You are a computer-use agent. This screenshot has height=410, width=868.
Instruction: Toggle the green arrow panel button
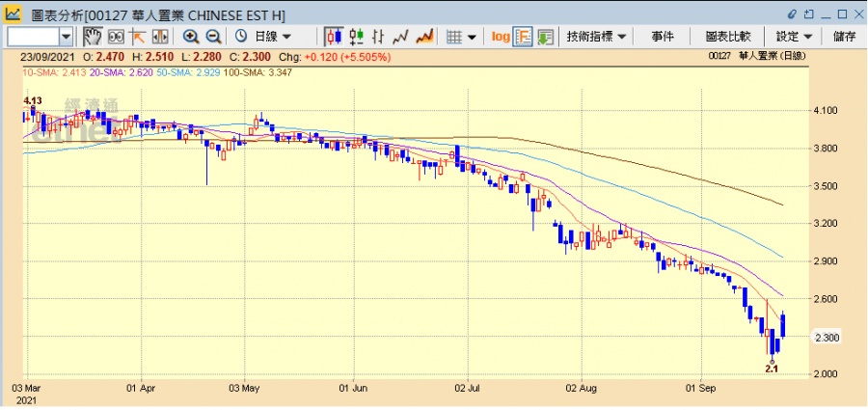(x=546, y=37)
